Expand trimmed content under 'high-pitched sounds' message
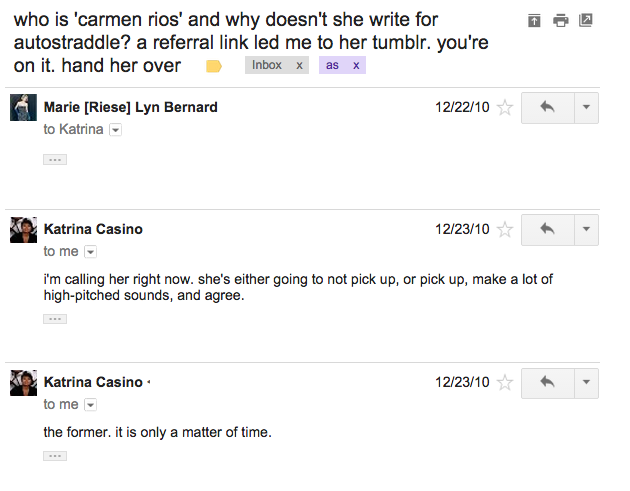The image size is (630, 491). coord(55,319)
